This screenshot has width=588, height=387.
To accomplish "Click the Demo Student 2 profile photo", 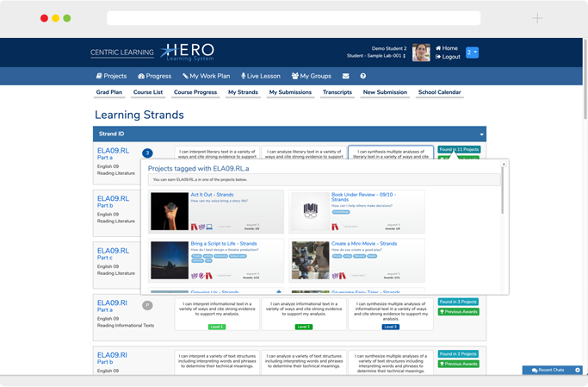I will click(x=421, y=53).
